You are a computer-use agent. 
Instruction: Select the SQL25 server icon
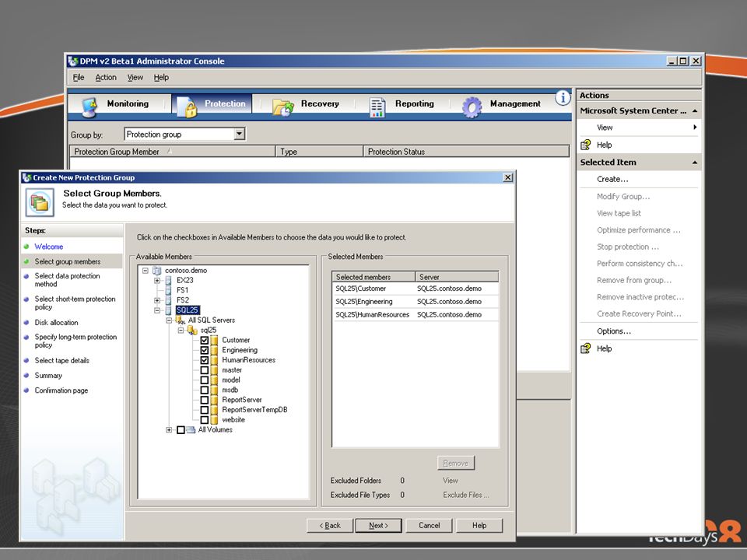pos(168,310)
